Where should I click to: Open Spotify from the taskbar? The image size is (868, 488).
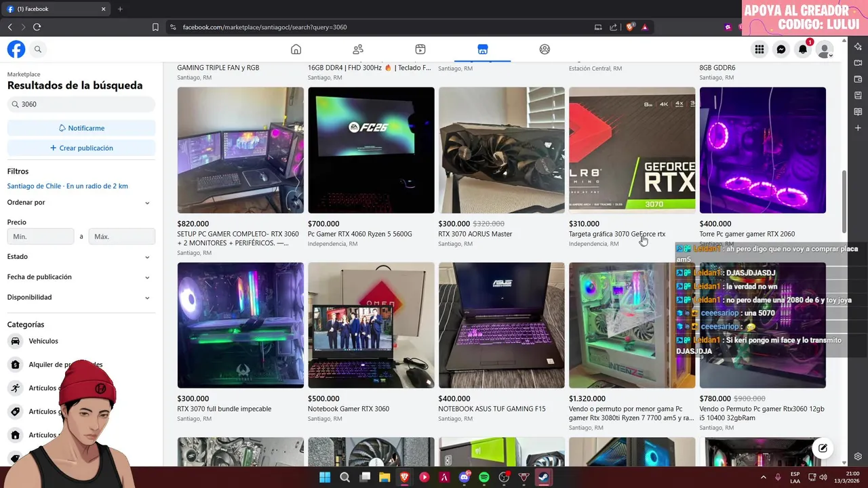(x=484, y=477)
